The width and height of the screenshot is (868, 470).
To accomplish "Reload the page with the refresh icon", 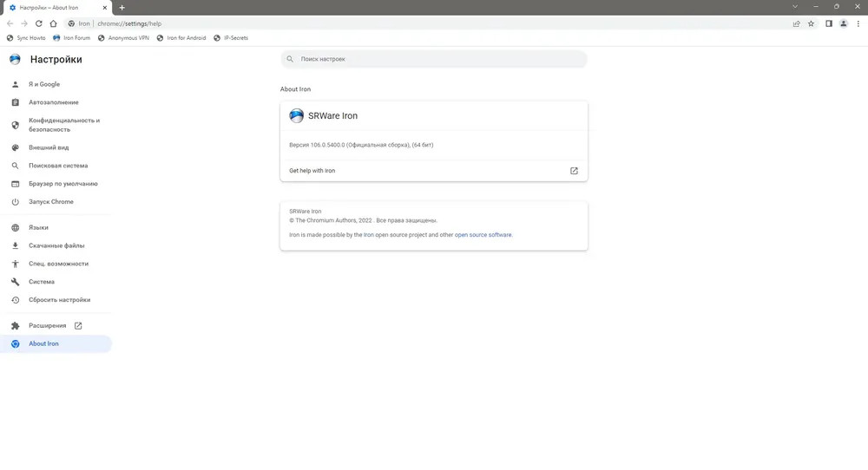I will point(39,23).
